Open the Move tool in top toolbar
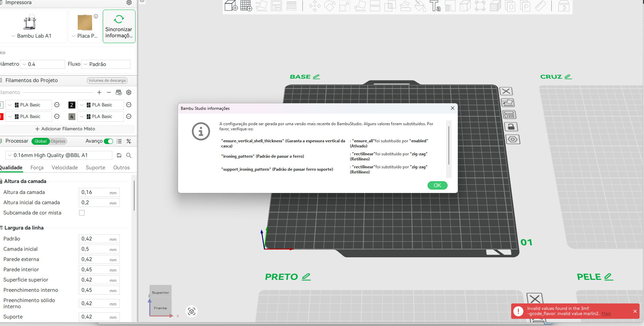644x326 pixels. coord(315,6)
